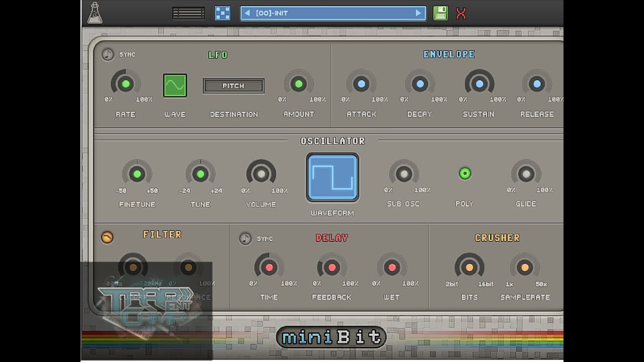This screenshot has width=644, height=362.
Task: Click the Delay sync note icon
Action: [x=246, y=238]
